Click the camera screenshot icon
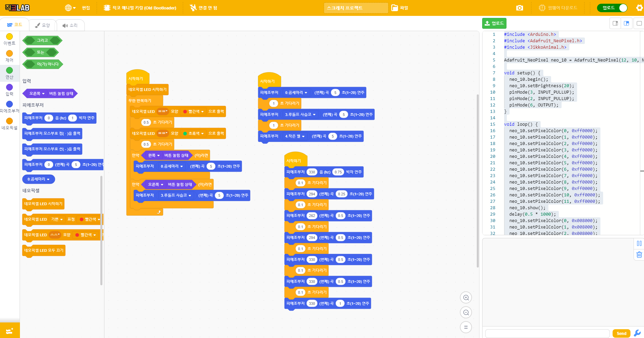This screenshot has width=644, height=338. (519, 8)
